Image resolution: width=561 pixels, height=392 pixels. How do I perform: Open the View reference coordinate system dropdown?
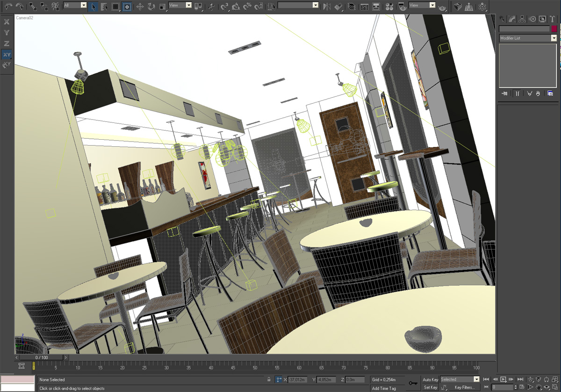click(x=180, y=5)
